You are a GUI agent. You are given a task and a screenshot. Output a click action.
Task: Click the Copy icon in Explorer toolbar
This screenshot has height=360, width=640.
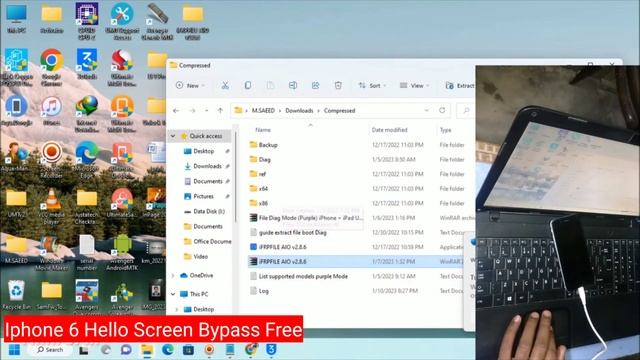tap(248, 86)
